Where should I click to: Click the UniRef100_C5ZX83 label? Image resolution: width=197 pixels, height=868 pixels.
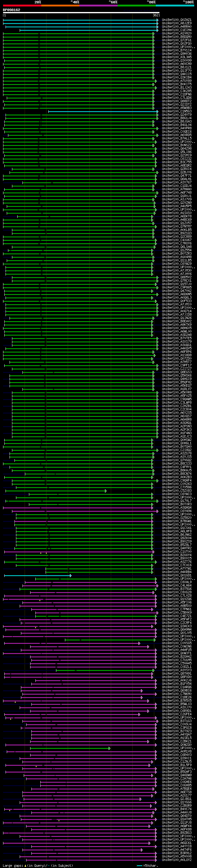coord(176,491)
